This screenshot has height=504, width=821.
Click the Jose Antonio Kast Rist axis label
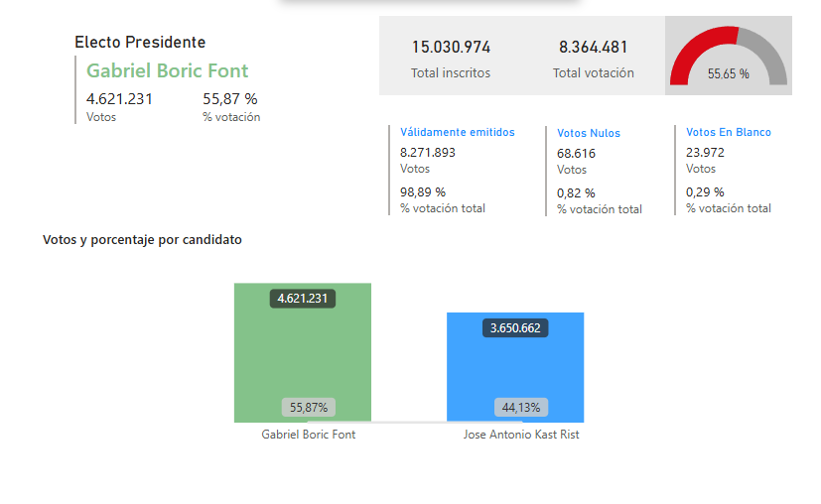(x=521, y=435)
